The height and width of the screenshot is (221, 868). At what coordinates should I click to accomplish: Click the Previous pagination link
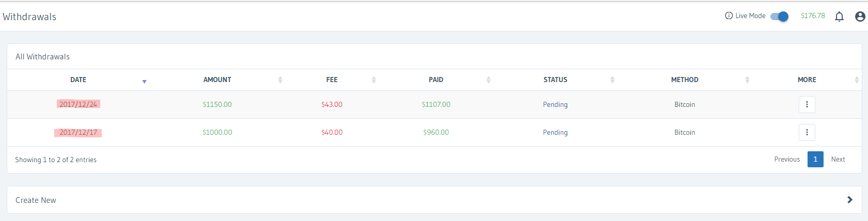pyautogui.click(x=787, y=160)
